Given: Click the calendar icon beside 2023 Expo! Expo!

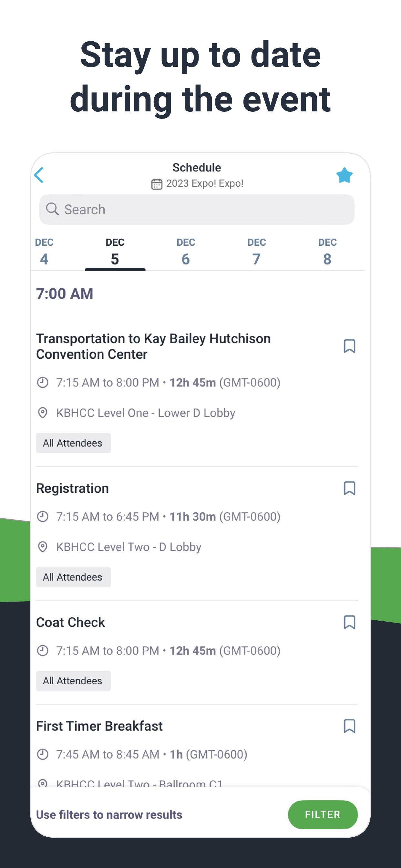Looking at the screenshot, I should click(x=157, y=184).
